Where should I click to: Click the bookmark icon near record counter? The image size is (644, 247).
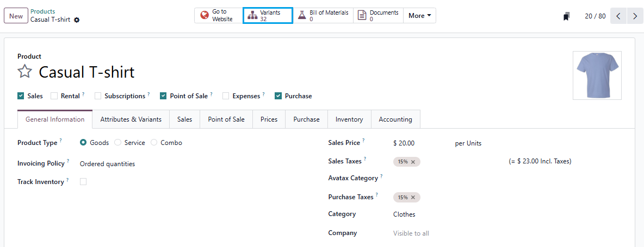[x=566, y=16]
